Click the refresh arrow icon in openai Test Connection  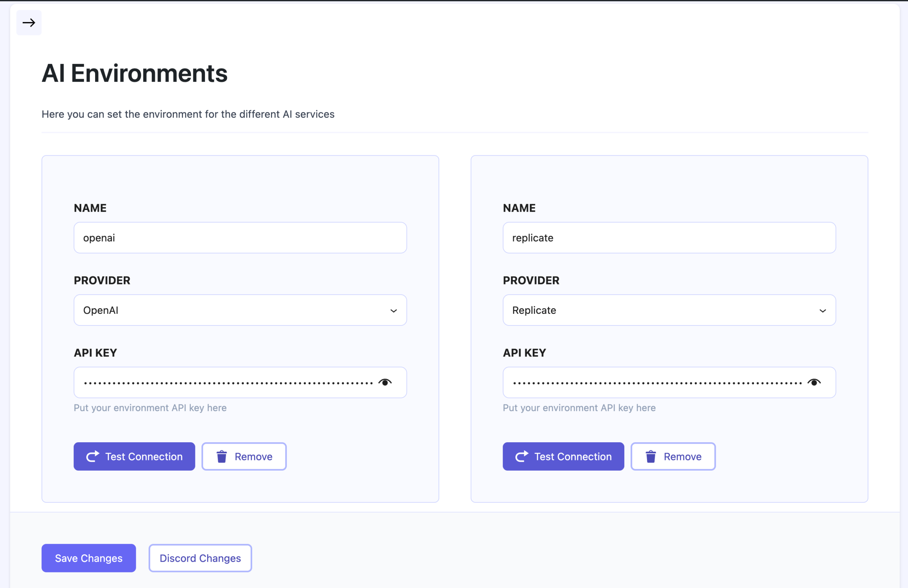pyautogui.click(x=92, y=456)
